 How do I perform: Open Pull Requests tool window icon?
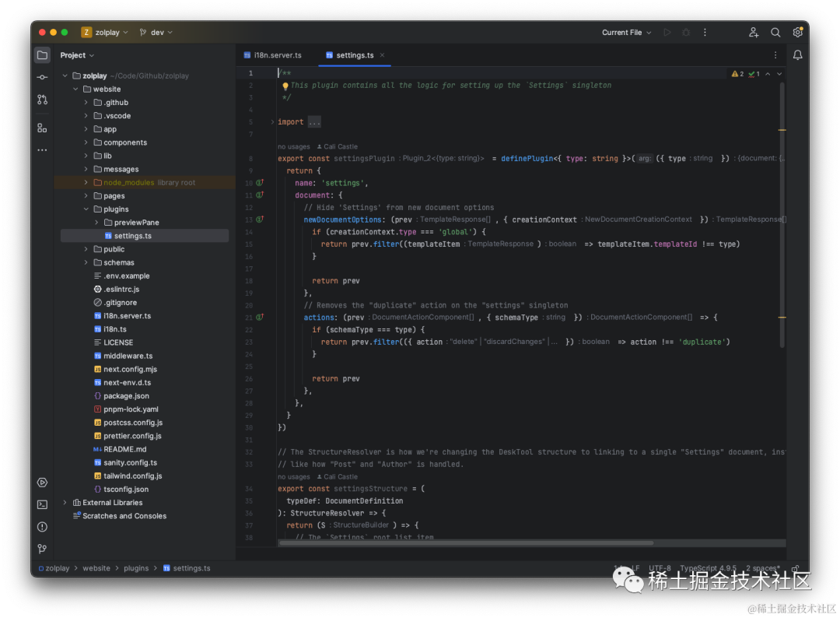[x=42, y=100]
